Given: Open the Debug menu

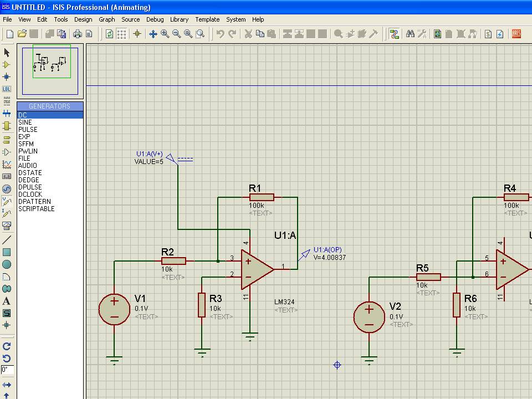Looking at the screenshot, I should click(155, 19).
